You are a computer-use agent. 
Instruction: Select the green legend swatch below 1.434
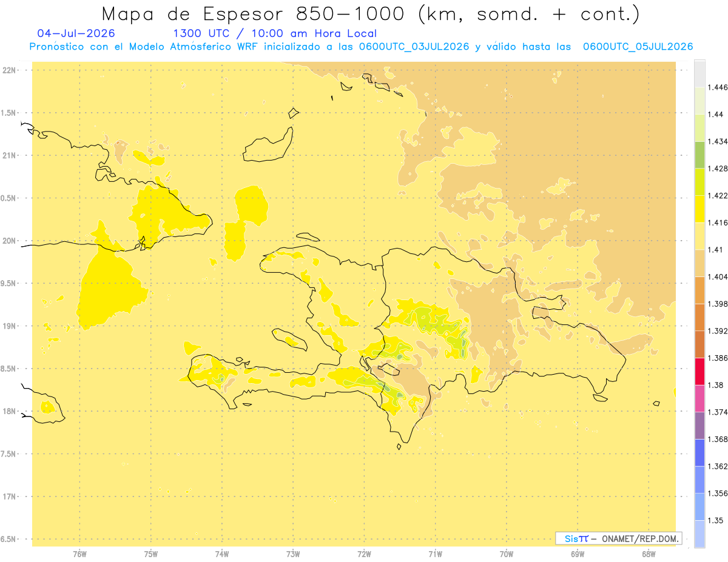pos(699,155)
